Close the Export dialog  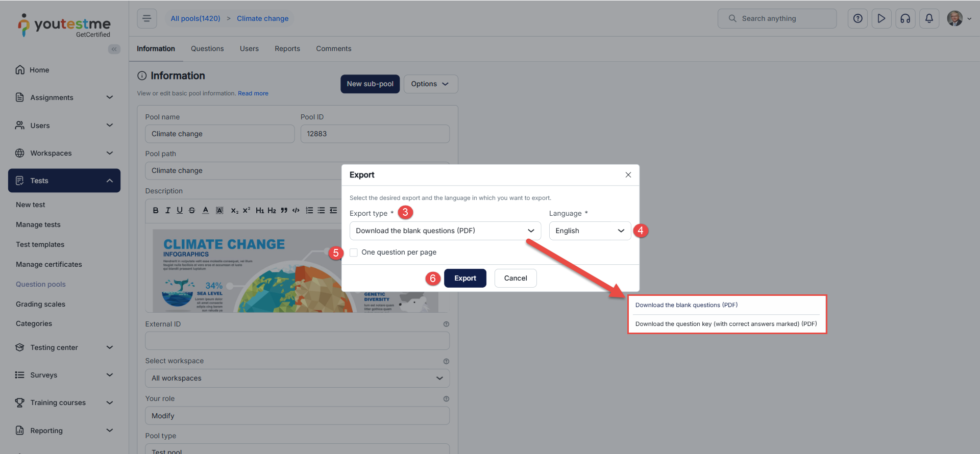point(628,175)
